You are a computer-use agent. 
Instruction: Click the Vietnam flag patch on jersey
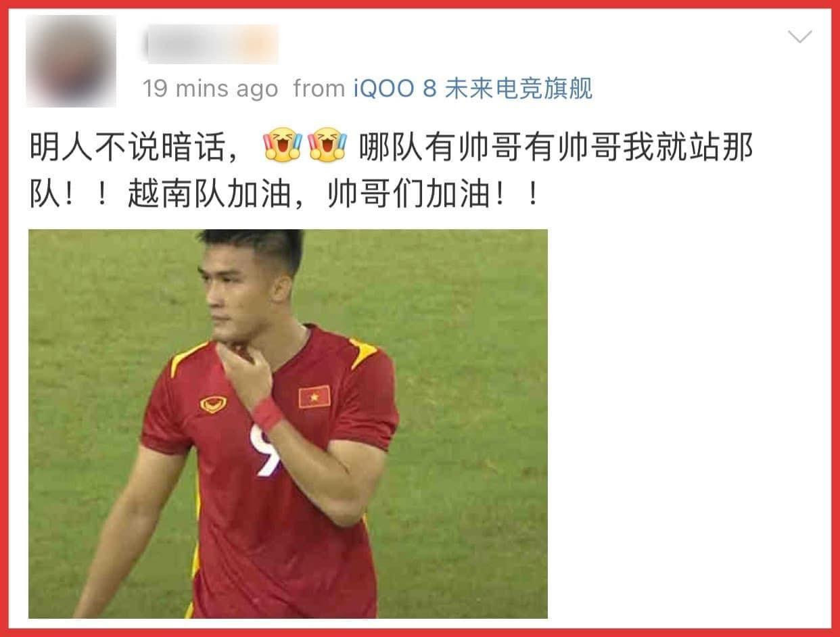pyautogui.click(x=314, y=397)
